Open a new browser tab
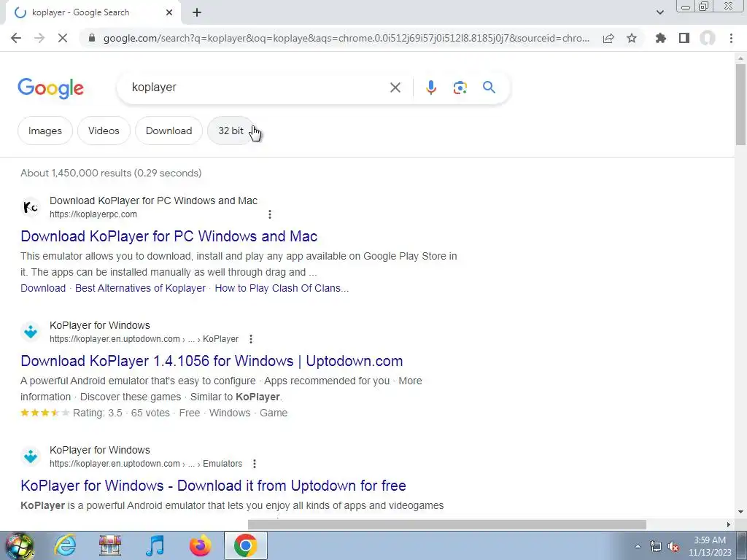Screen dimensions: 747x560 [x=197, y=13]
